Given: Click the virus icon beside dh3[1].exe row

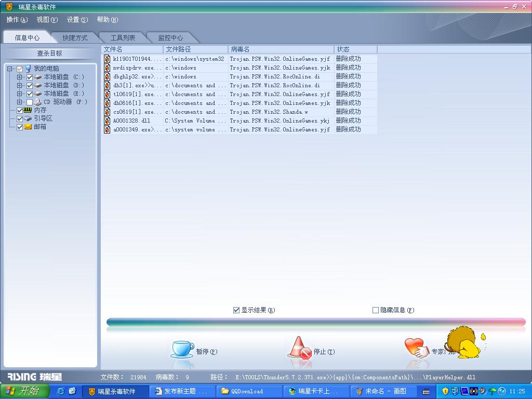Looking at the screenshot, I should (x=107, y=85).
